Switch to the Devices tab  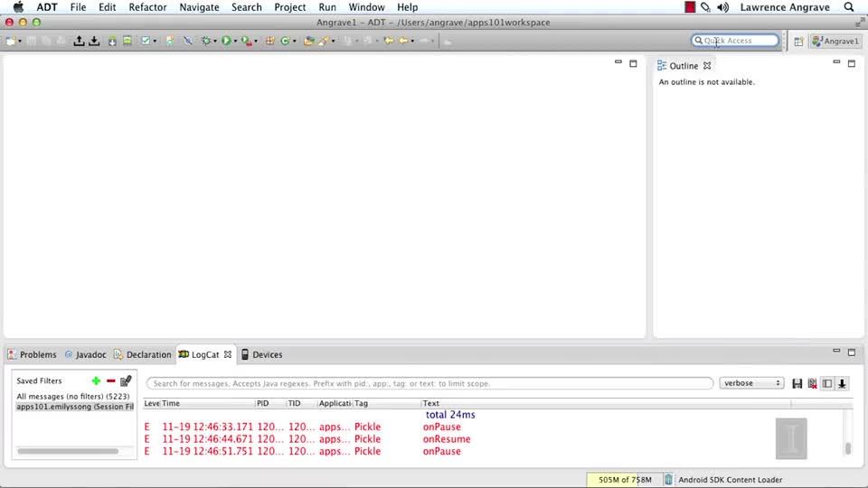click(262, 354)
